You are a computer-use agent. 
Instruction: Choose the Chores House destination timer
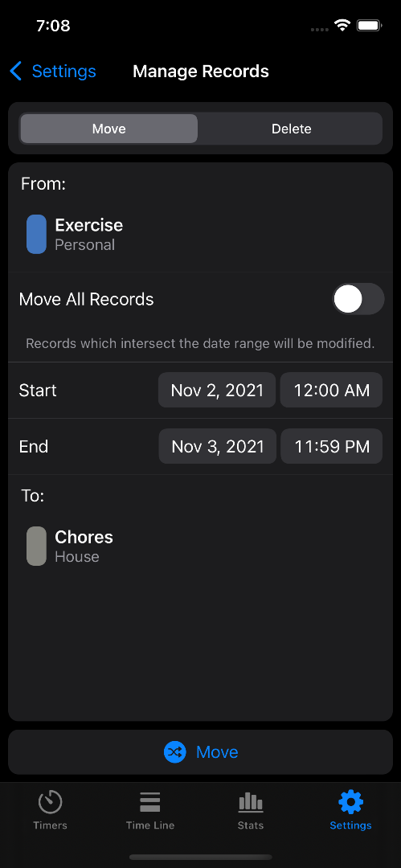click(x=201, y=546)
